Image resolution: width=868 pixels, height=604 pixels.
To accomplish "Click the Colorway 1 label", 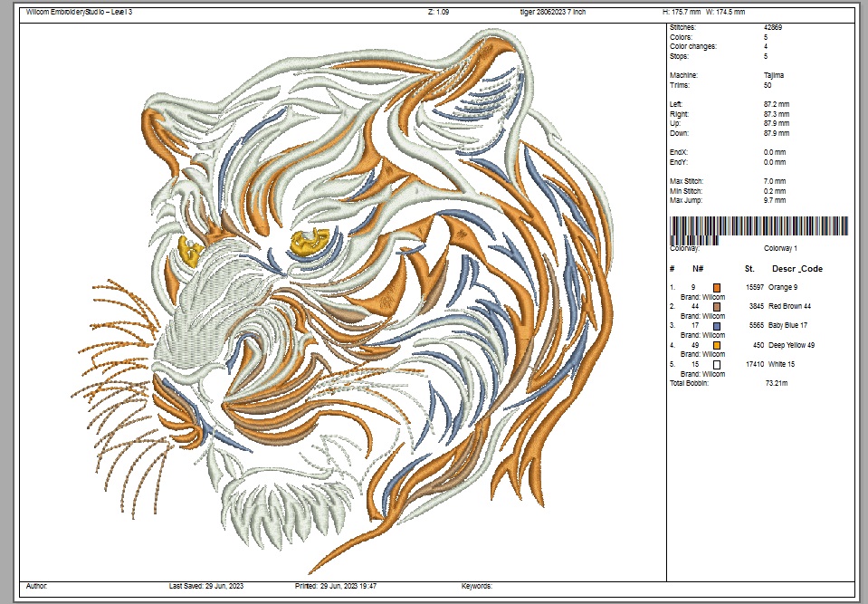I will pos(780,248).
